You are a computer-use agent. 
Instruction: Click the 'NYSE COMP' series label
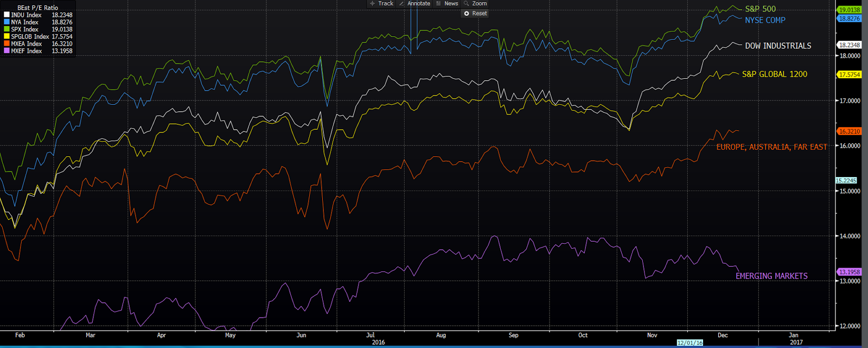tap(765, 20)
